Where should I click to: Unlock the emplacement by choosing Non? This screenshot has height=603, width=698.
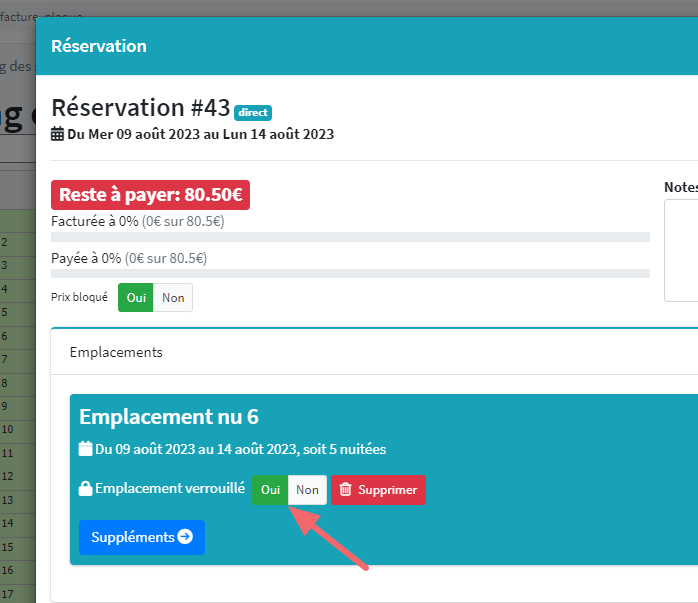pos(307,490)
